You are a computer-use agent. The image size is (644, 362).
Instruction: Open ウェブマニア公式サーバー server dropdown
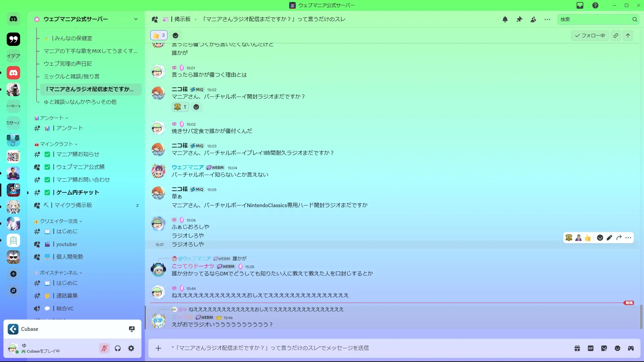coord(86,19)
